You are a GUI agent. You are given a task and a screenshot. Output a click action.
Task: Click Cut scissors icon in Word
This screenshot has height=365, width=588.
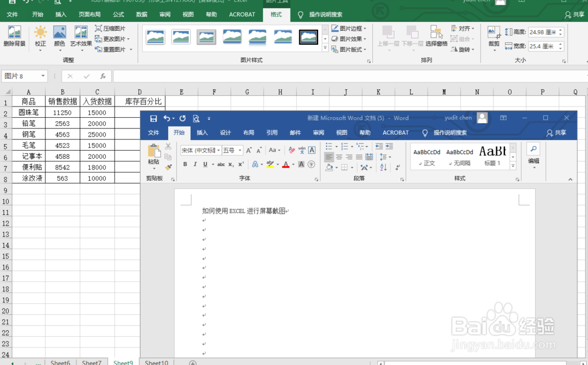[168, 146]
